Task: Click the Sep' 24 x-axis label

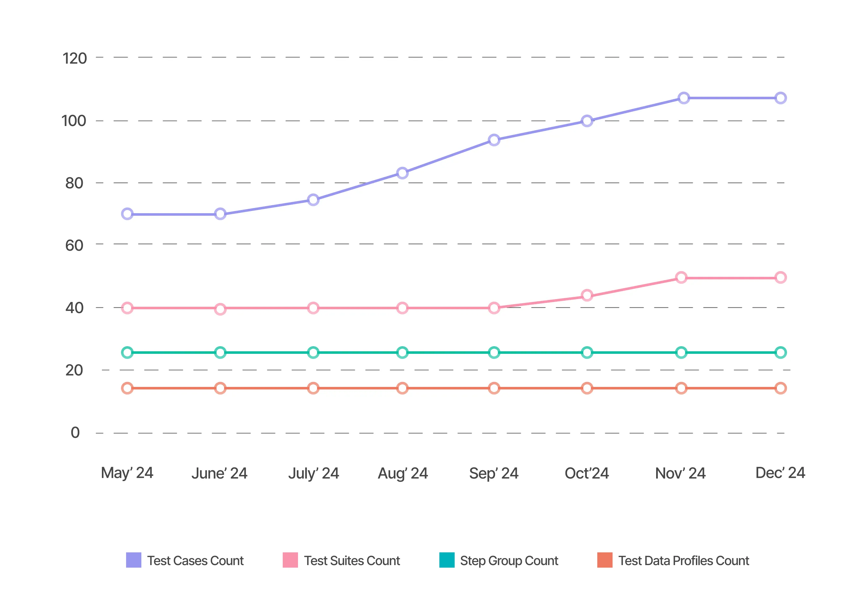Action: coord(493,473)
